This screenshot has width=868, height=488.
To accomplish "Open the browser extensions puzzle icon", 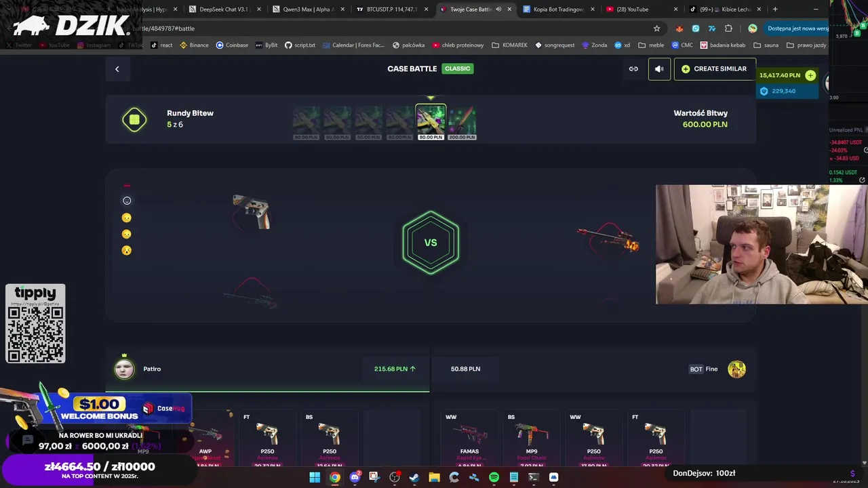I will 728,28.
